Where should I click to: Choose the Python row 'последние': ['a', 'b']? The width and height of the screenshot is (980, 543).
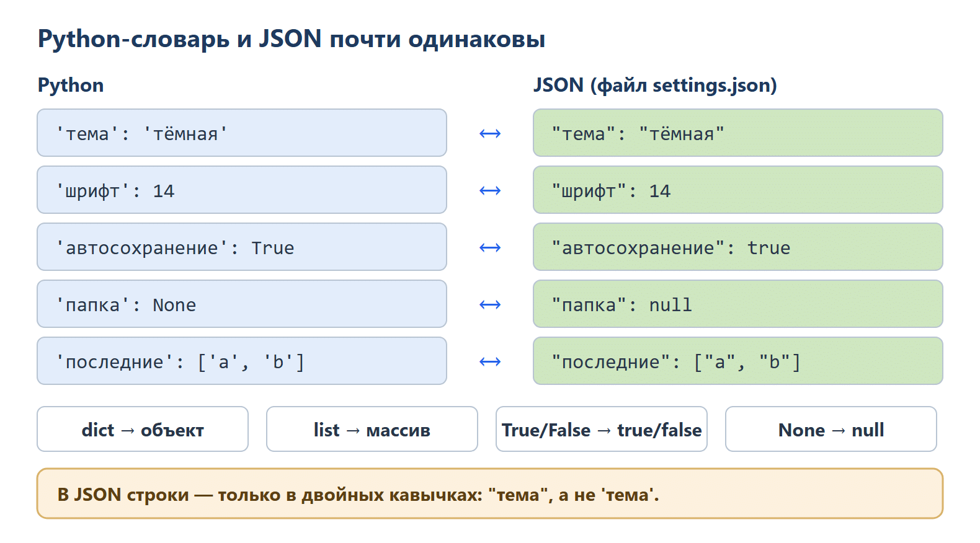(x=242, y=361)
